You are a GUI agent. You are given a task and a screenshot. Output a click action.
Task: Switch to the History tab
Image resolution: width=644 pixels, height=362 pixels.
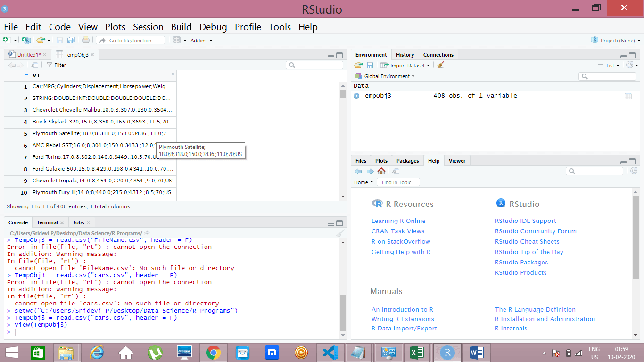point(405,55)
